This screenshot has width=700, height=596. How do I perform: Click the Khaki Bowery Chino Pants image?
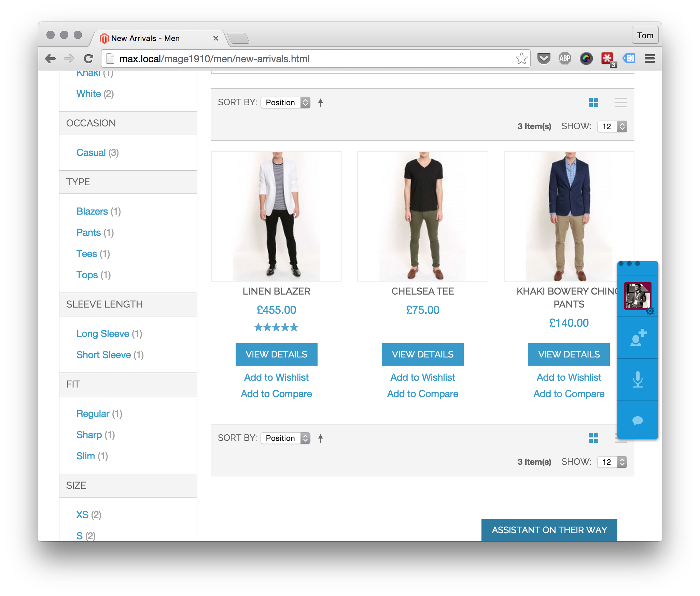569,216
